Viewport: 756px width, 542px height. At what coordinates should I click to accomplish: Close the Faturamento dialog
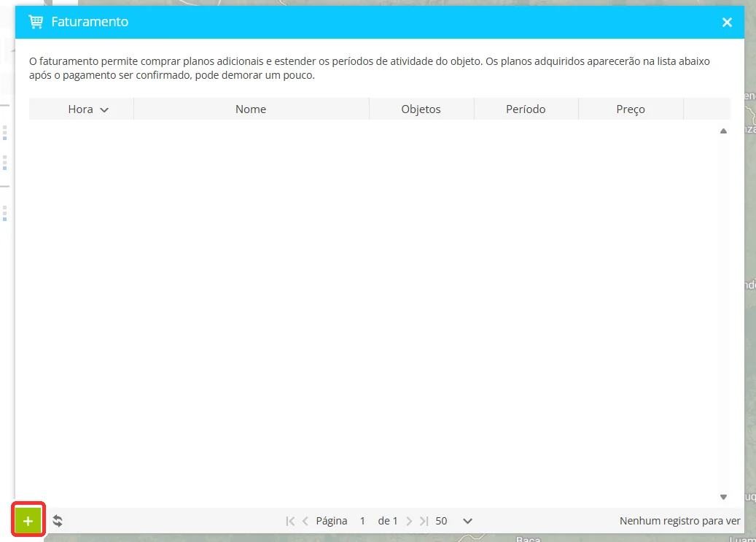(x=727, y=22)
